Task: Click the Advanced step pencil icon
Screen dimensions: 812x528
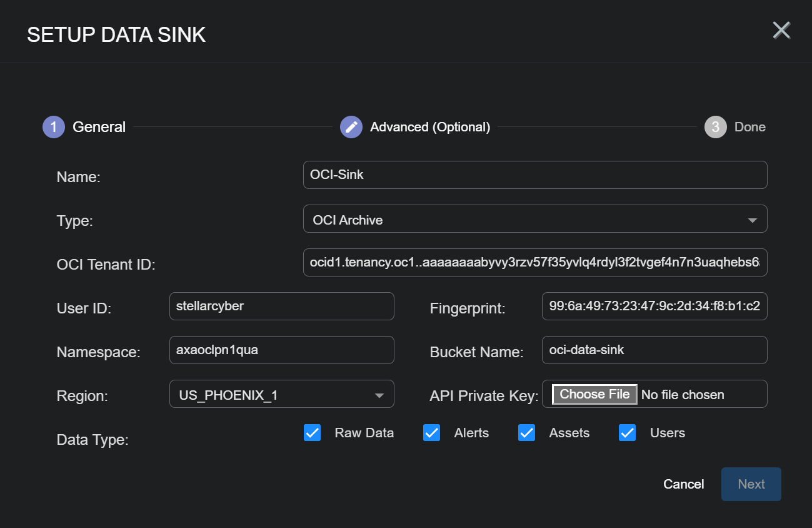Action: (x=351, y=127)
